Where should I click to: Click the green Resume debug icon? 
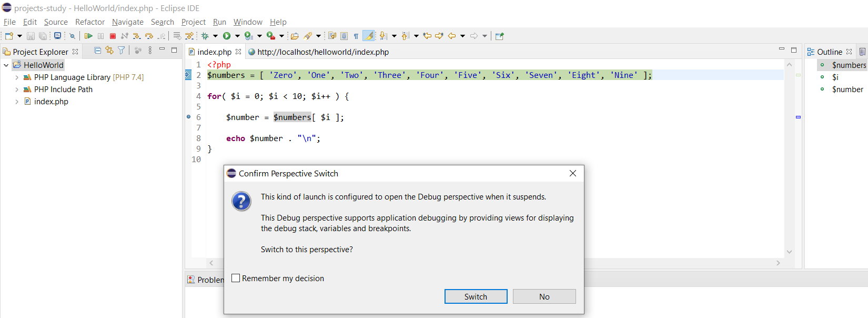tap(88, 36)
